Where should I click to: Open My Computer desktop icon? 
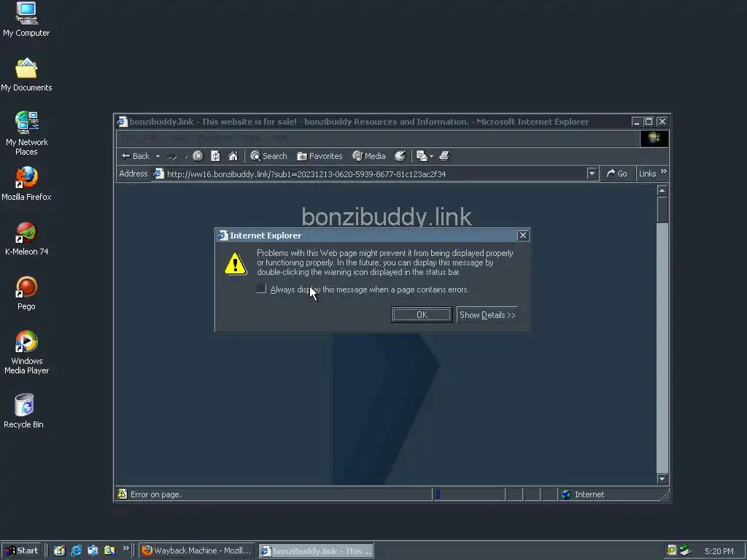pyautogui.click(x=26, y=20)
